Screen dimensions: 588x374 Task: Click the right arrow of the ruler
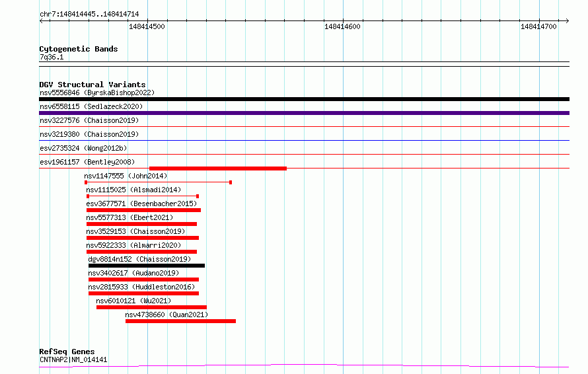567,20
